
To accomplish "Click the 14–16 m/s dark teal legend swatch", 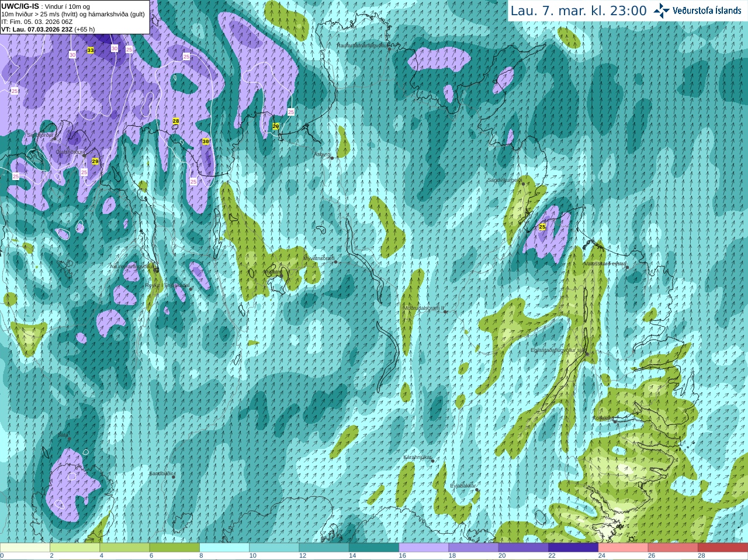I will click(374, 548).
